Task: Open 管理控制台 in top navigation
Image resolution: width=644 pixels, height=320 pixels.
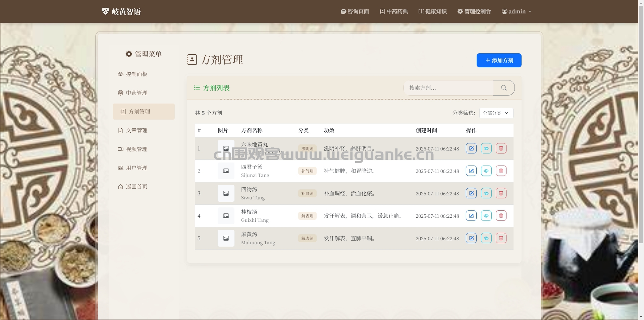Action: pyautogui.click(x=474, y=11)
